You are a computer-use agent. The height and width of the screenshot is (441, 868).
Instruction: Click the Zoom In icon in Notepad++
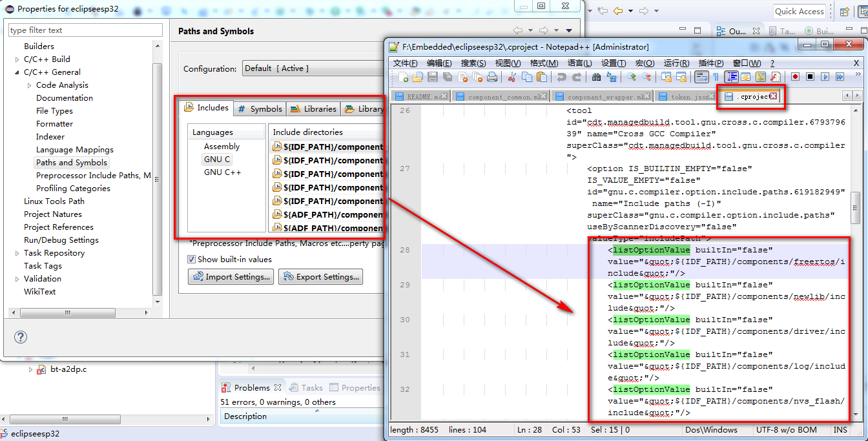click(632, 77)
